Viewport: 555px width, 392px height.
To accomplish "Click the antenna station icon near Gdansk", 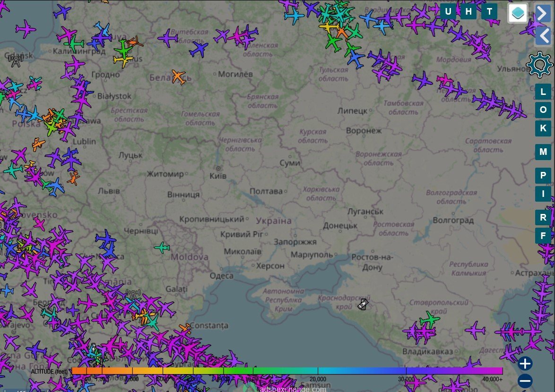I will (16, 60).
